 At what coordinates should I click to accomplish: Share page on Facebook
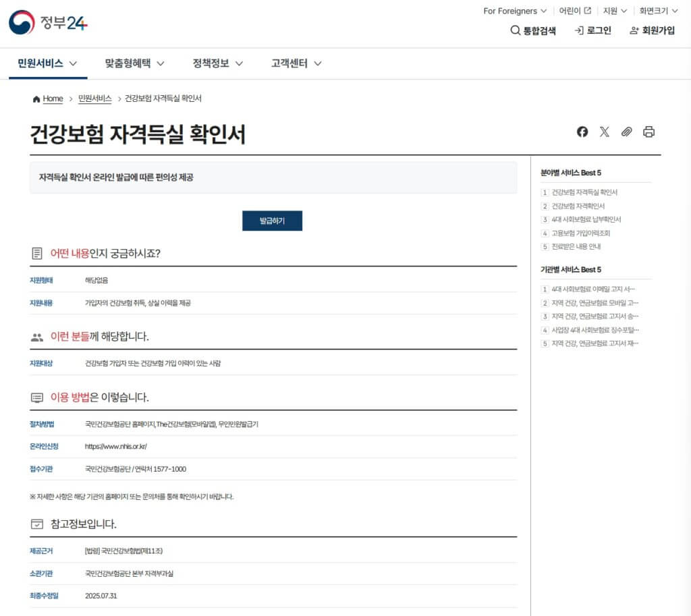(x=582, y=132)
